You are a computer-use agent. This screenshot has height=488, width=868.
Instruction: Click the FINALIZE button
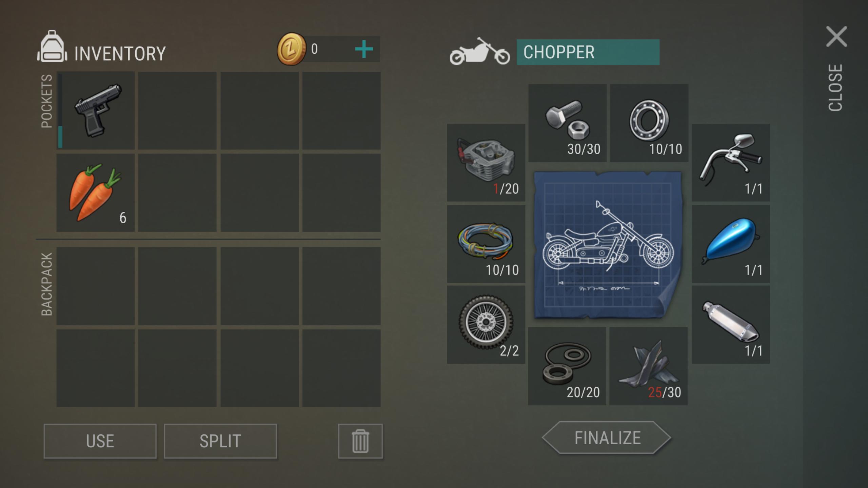(607, 438)
